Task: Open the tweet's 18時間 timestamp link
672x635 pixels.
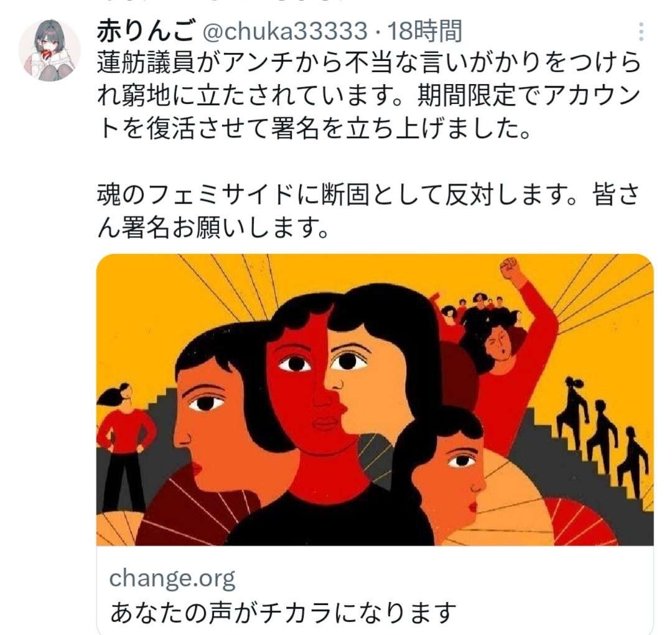Action: tap(425, 32)
